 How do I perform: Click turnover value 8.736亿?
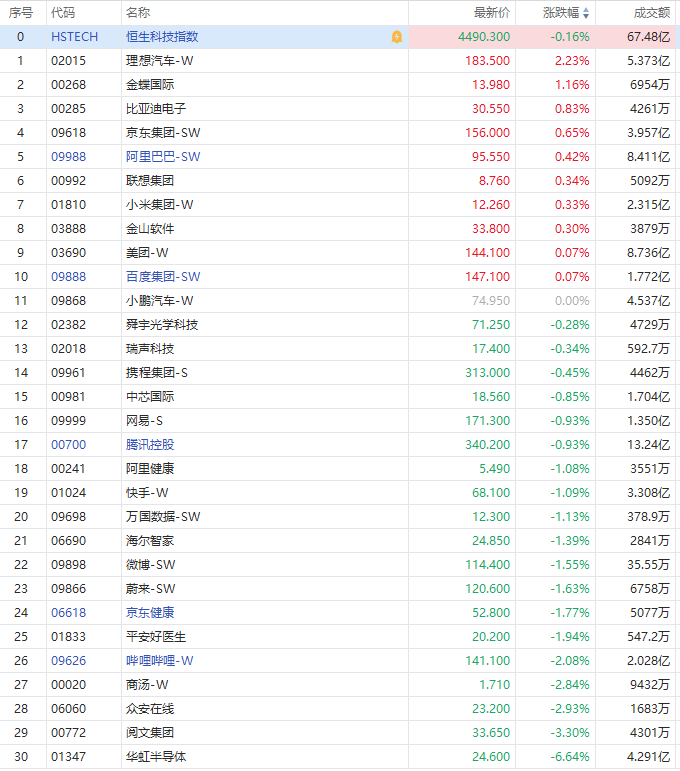tap(649, 253)
